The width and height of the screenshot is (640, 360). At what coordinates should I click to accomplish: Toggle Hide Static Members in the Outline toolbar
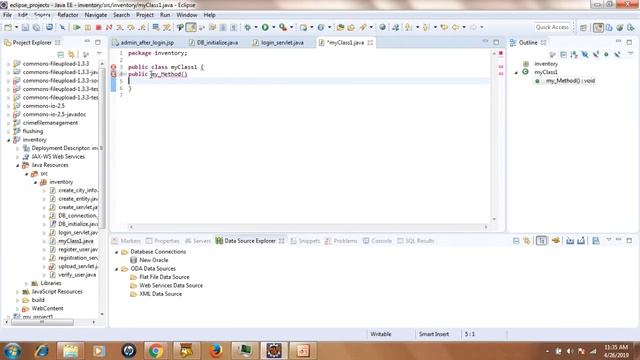(596, 54)
